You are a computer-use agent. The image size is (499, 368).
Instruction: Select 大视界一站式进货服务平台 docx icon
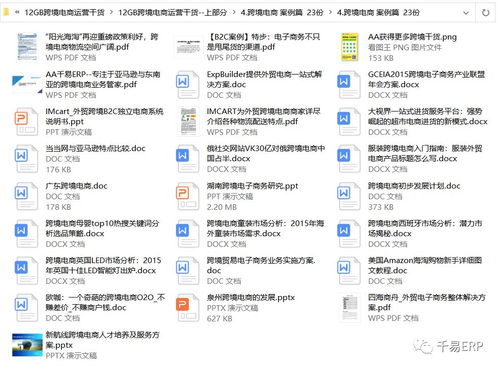coord(349,121)
